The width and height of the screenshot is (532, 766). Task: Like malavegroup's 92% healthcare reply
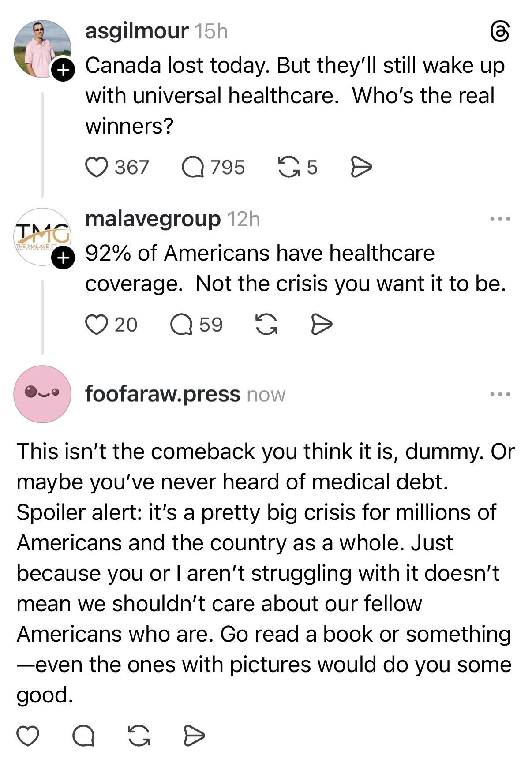[96, 325]
